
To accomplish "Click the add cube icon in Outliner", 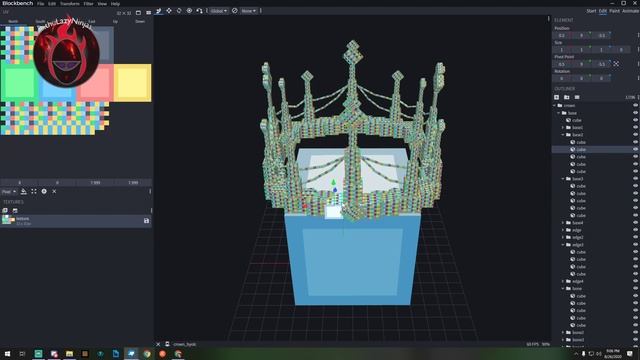I will point(556,97).
